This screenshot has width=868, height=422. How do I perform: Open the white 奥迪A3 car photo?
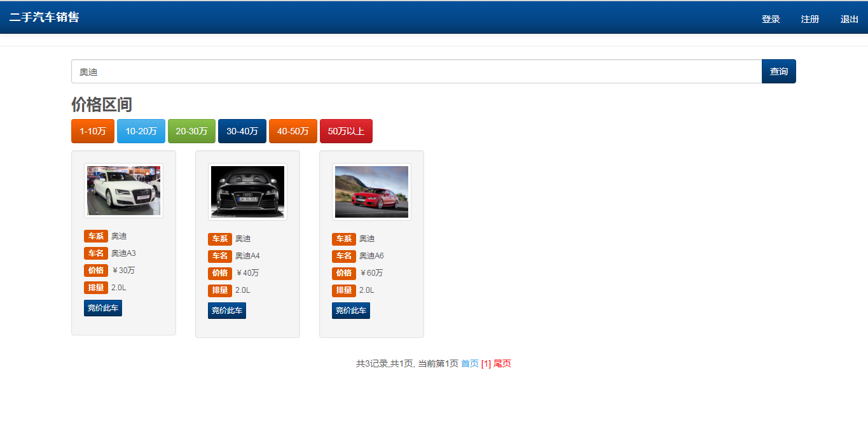[x=123, y=191]
